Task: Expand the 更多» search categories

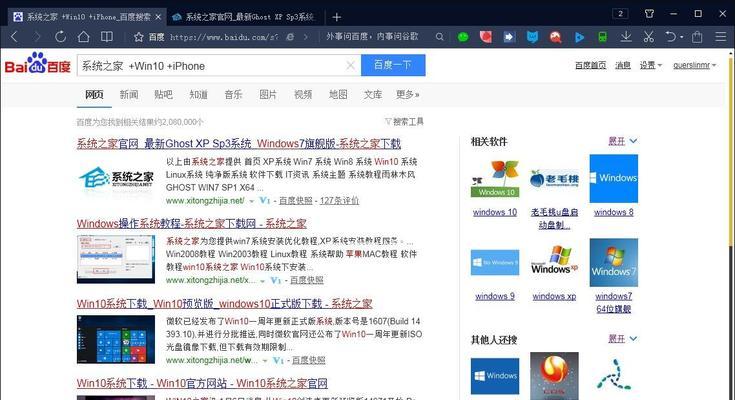Action: 407,95
